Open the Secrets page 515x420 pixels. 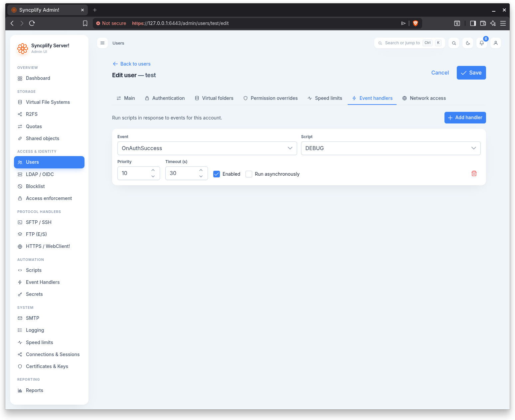click(49, 294)
